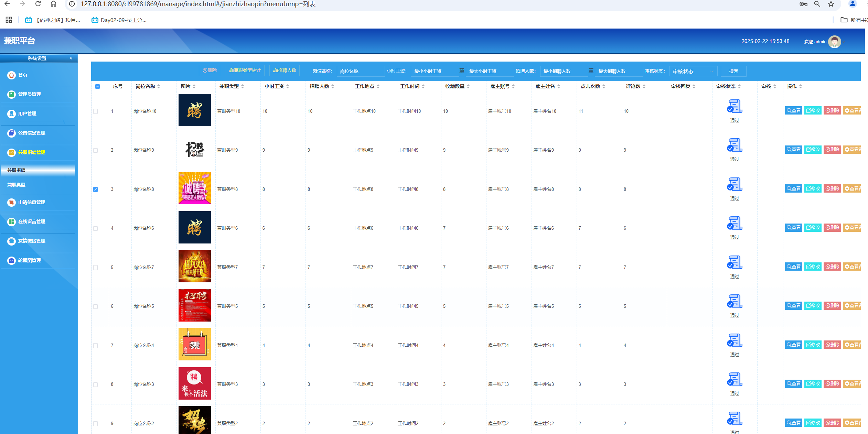Click 修改 button for 岗位名称9 row
868x434 pixels.
click(813, 150)
